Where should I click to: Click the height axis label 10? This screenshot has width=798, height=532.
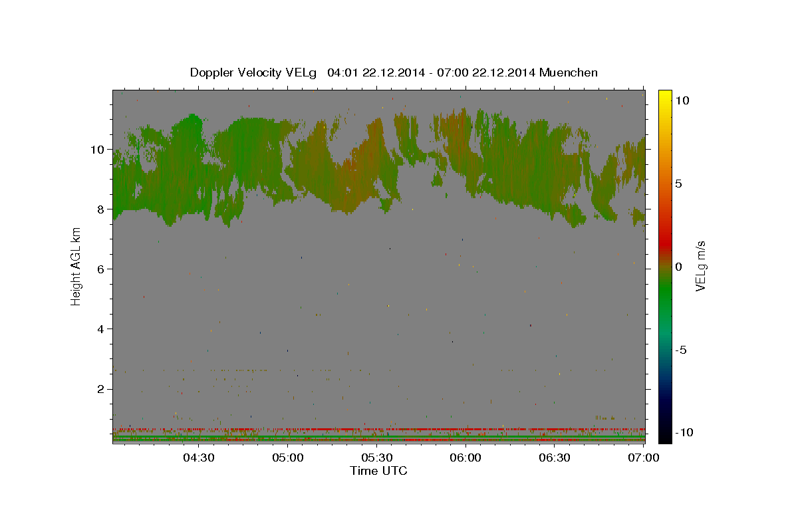pyautogui.click(x=98, y=150)
